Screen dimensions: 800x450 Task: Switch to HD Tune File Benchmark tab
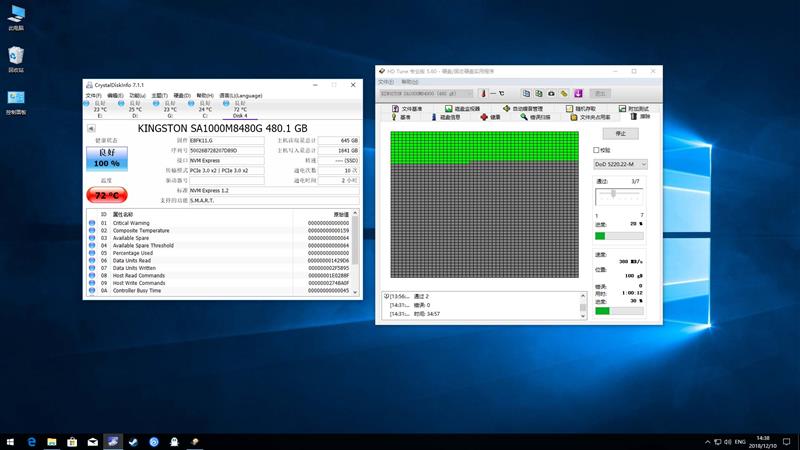point(407,109)
